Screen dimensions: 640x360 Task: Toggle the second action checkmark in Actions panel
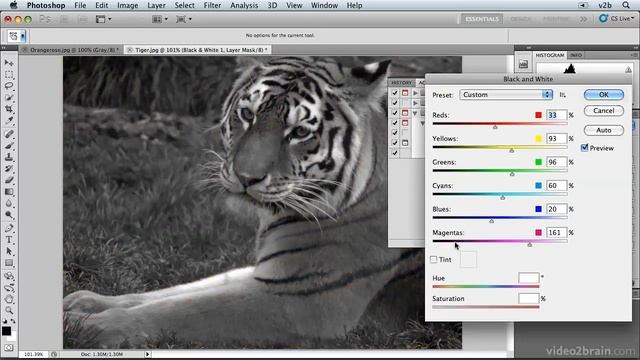click(395, 103)
